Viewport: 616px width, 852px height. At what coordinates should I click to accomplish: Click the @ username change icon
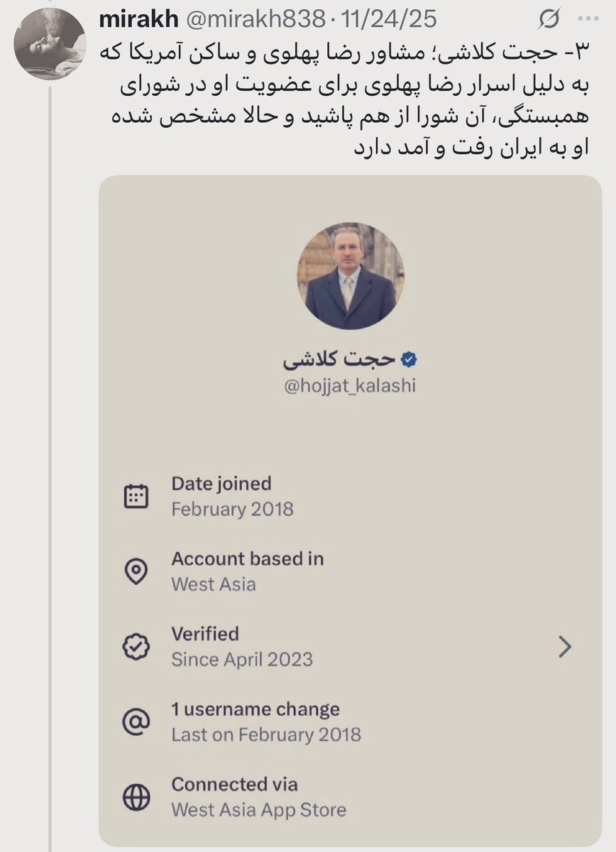pos(136,722)
